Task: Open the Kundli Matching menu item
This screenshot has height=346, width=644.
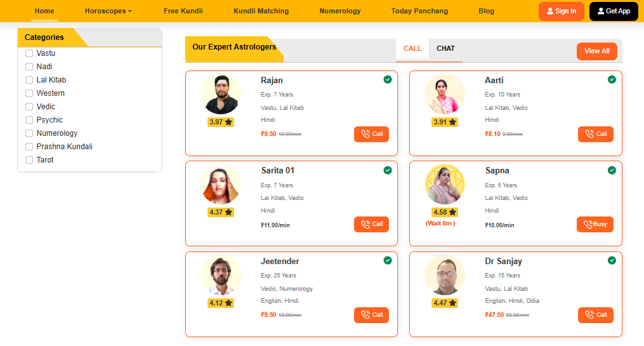Action: coord(261,11)
